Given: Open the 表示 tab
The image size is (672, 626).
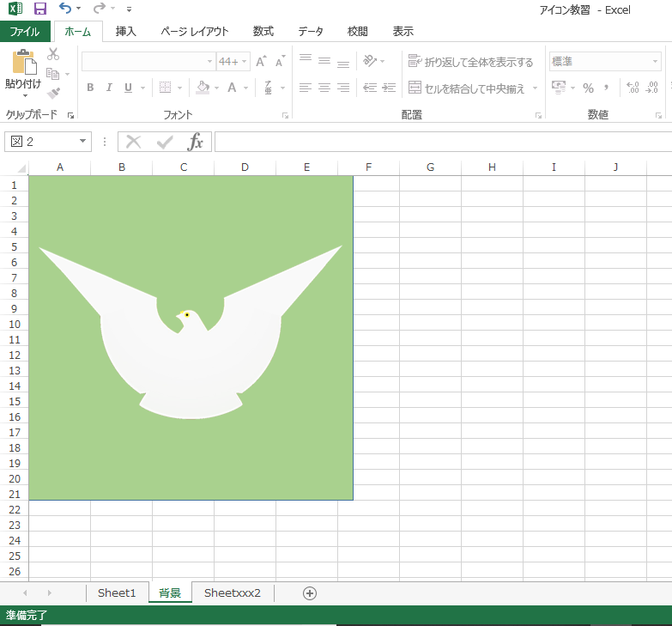Looking at the screenshot, I should [403, 31].
